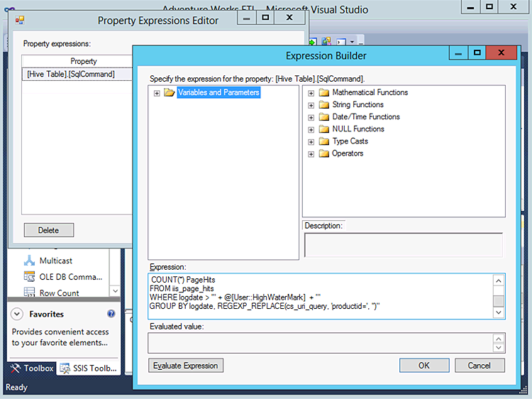This screenshot has width=532, height=399.
Task: Click the Evaluated value box
Action: pos(321,343)
